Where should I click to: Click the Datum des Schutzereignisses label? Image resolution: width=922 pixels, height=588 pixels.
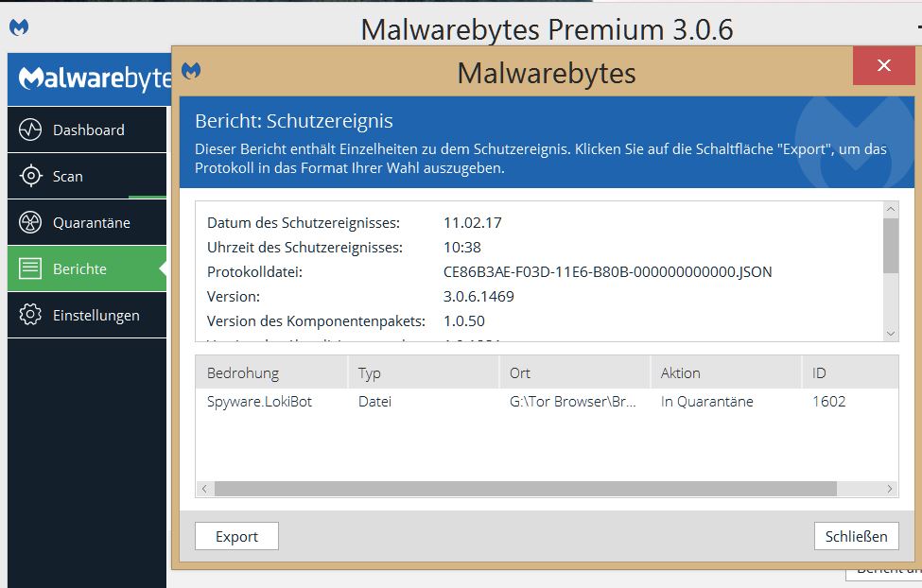click(304, 223)
